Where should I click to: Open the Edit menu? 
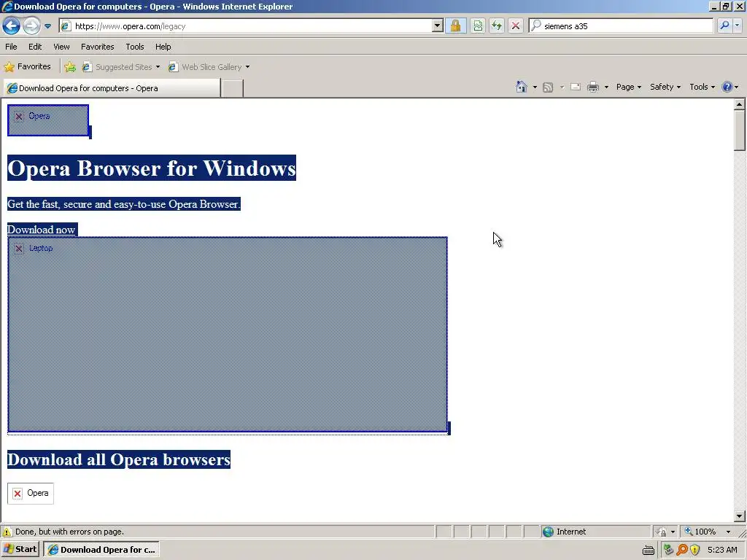35,47
